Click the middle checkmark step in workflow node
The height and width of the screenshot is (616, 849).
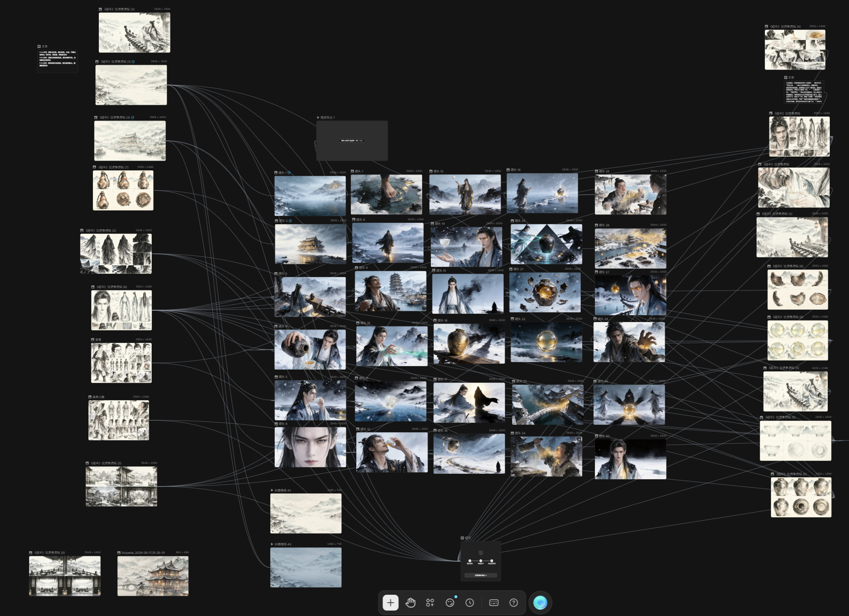pyautogui.click(x=481, y=561)
